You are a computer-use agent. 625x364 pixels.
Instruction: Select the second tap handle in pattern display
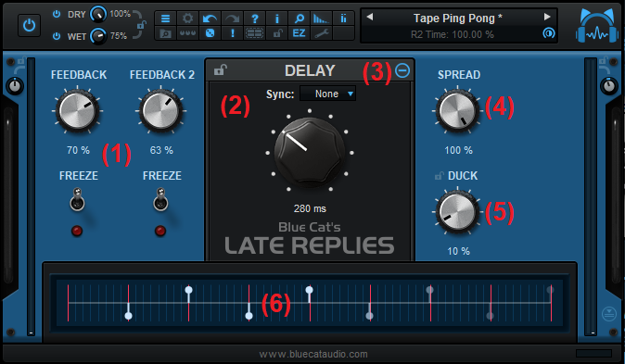pyautogui.click(x=189, y=290)
